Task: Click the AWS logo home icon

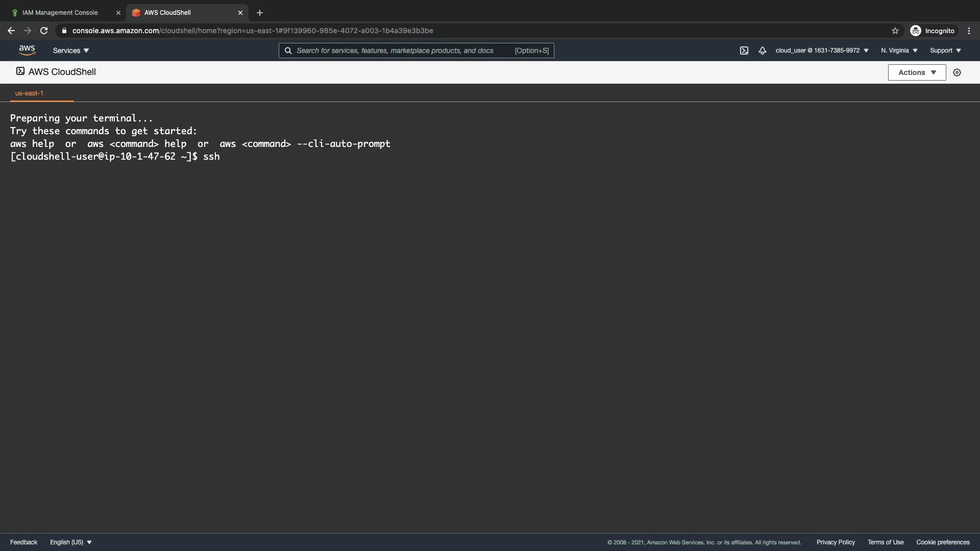Action: click(27, 50)
